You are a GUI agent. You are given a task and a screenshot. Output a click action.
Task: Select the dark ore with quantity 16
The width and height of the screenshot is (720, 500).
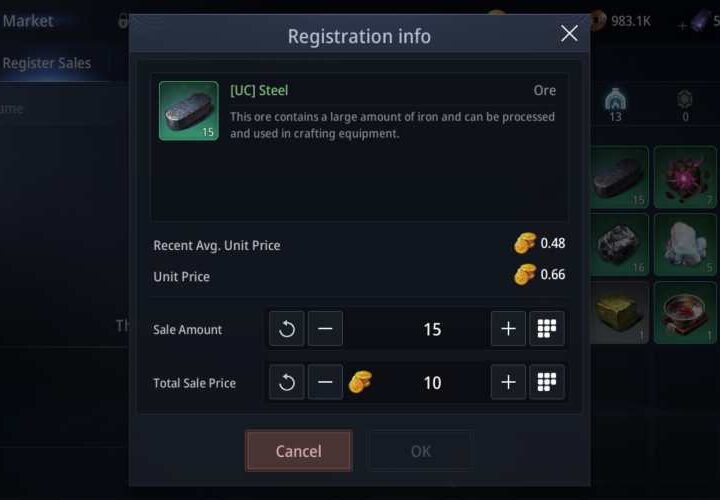pos(619,244)
